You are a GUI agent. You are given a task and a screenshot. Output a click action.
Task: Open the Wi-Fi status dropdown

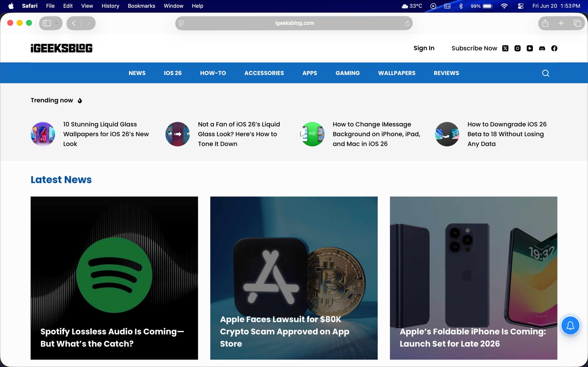504,6
